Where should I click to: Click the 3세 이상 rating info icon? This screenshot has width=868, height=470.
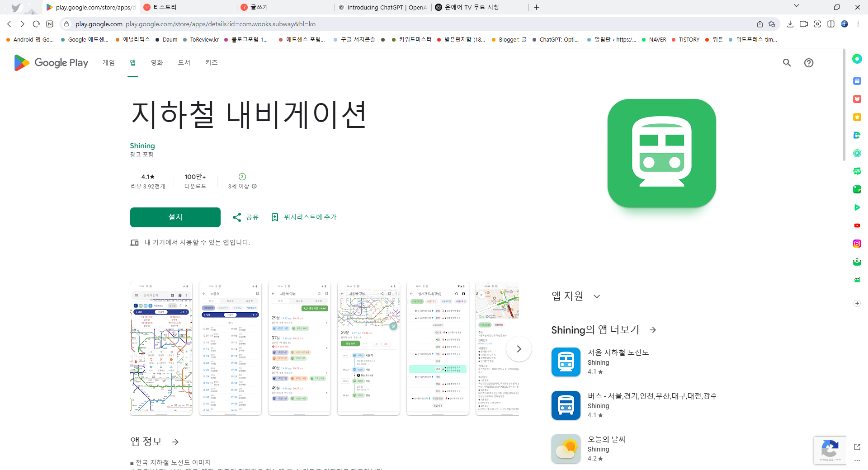(254, 186)
